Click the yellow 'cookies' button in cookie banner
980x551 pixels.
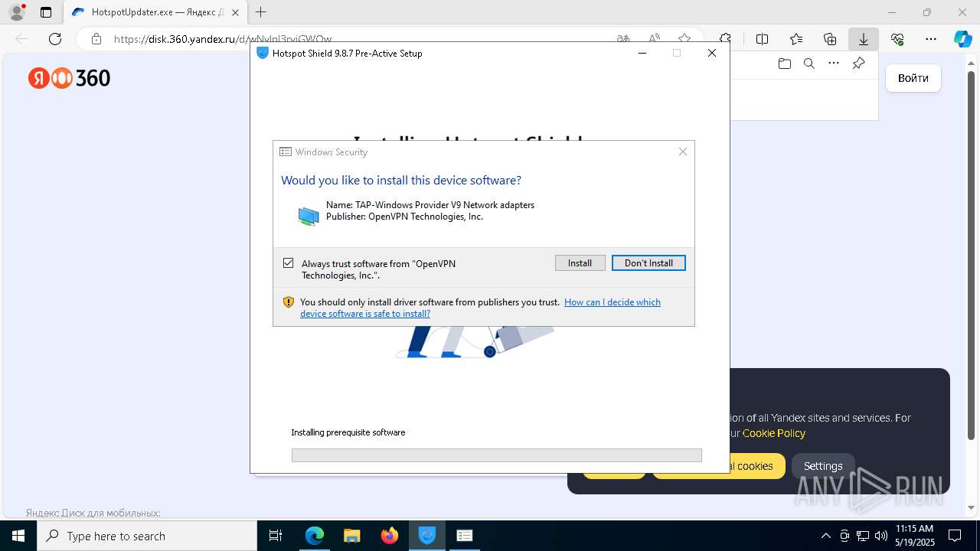coord(719,466)
